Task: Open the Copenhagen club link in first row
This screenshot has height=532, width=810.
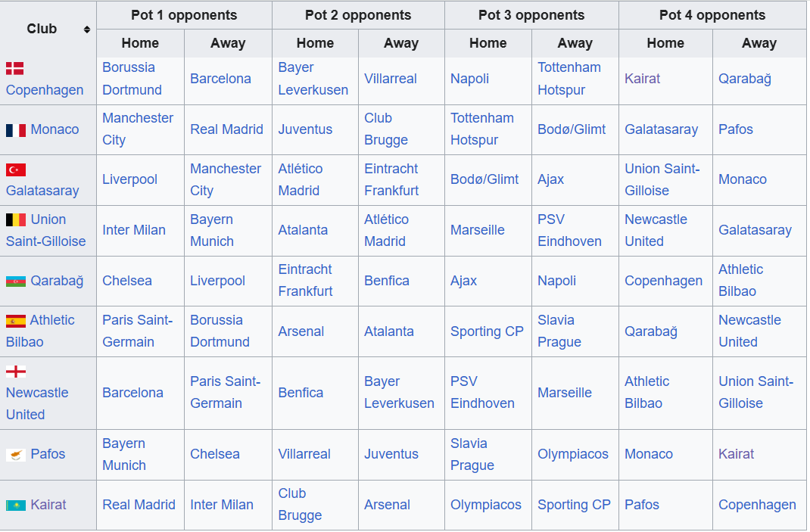Action: 45,90
